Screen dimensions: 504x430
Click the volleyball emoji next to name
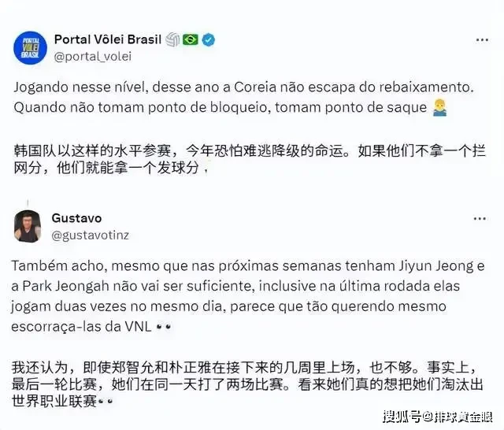pos(172,39)
